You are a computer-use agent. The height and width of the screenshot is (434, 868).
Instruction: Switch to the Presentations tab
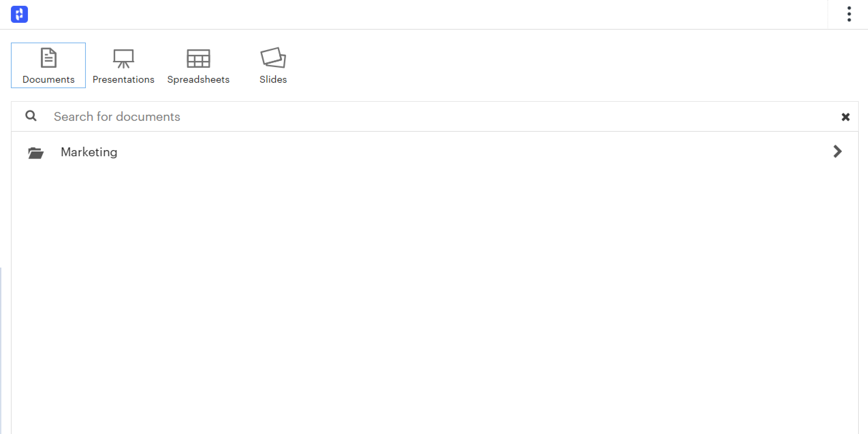tap(123, 65)
